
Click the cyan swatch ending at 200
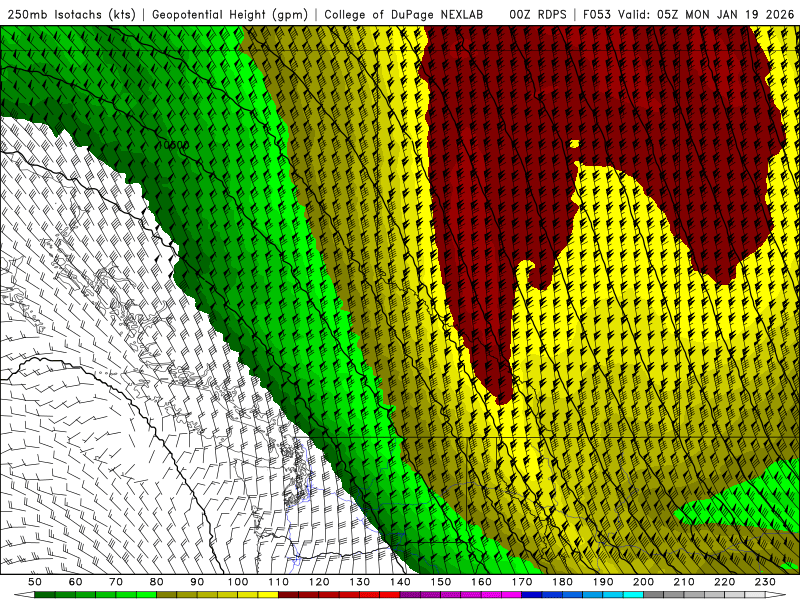633,595
